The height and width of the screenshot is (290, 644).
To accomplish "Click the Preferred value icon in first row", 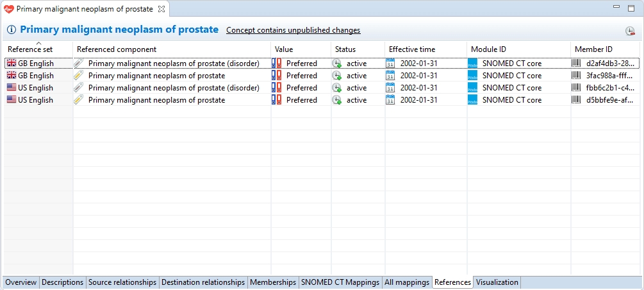I will click(x=277, y=64).
